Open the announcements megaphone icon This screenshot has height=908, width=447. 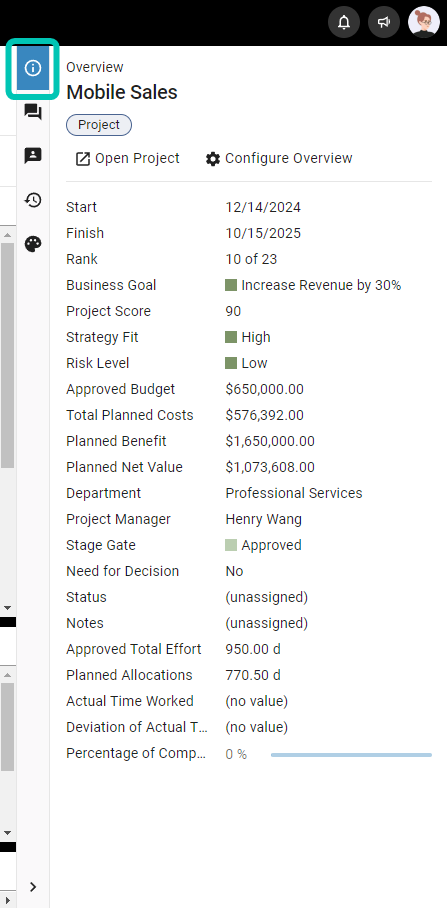coord(384,23)
